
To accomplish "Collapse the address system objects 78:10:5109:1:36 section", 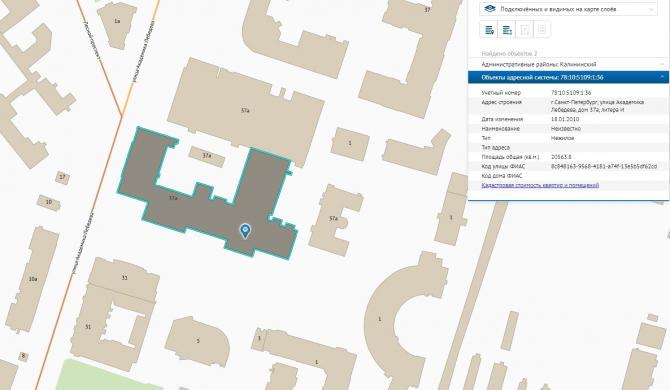I will [x=568, y=77].
